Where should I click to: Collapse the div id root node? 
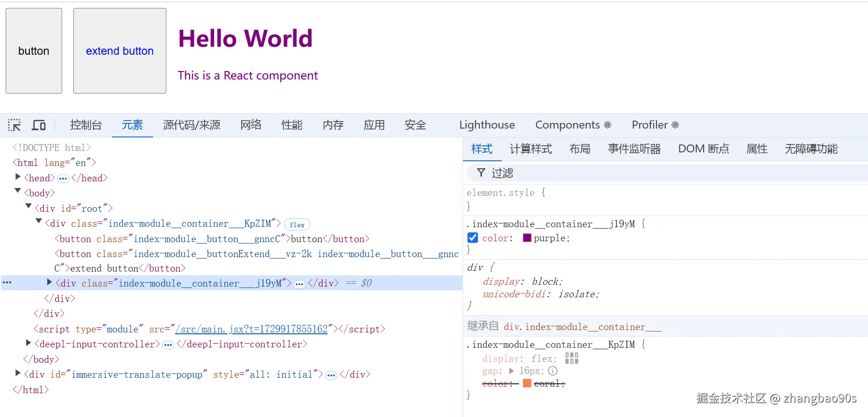click(x=28, y=206)
